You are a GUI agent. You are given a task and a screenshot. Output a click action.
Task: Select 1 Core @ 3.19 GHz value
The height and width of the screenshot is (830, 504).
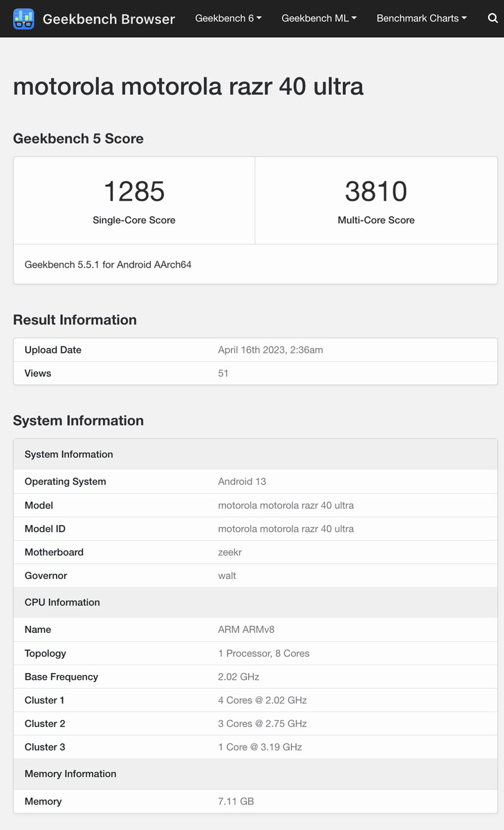(260, 747)
